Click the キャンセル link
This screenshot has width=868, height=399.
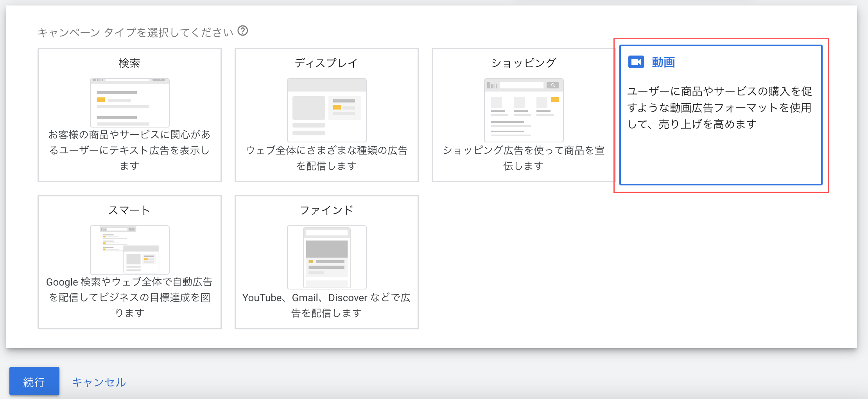tap(99, 382)
